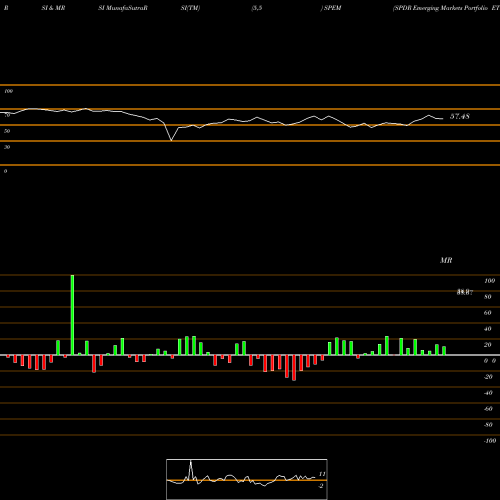Viewport: 500px width, 500px height.
Task: Click 'SPDR Emerging Markets Portfolio' title text
Action: (x=441, y=8)
